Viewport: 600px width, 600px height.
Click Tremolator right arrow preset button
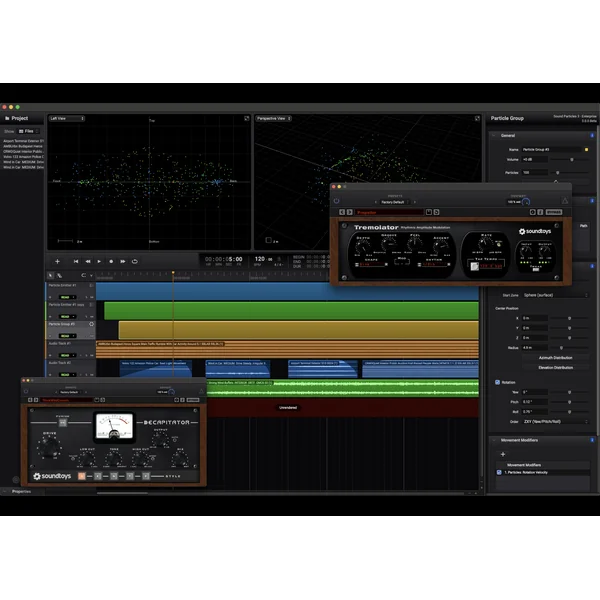350,212
